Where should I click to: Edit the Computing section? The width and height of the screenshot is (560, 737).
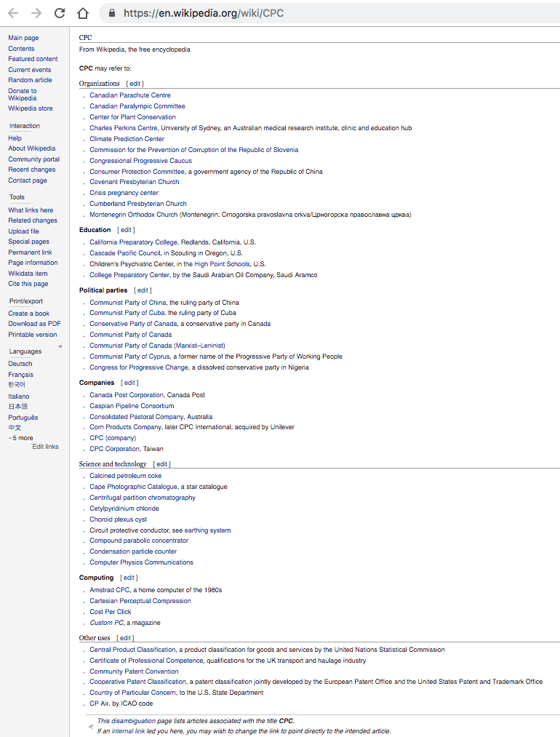coord(129,578)
